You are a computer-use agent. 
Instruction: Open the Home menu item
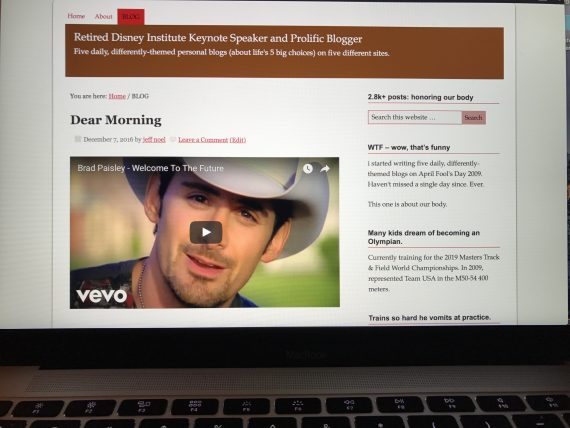[x=76, y=16]
